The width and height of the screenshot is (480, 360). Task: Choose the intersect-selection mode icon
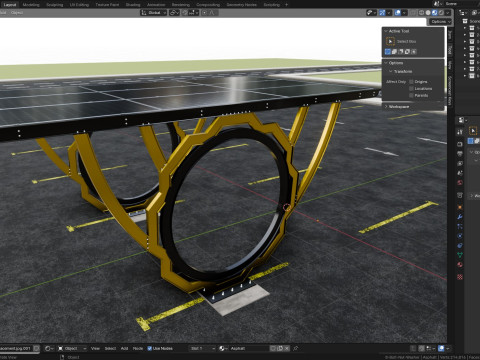tap(414, 52)
